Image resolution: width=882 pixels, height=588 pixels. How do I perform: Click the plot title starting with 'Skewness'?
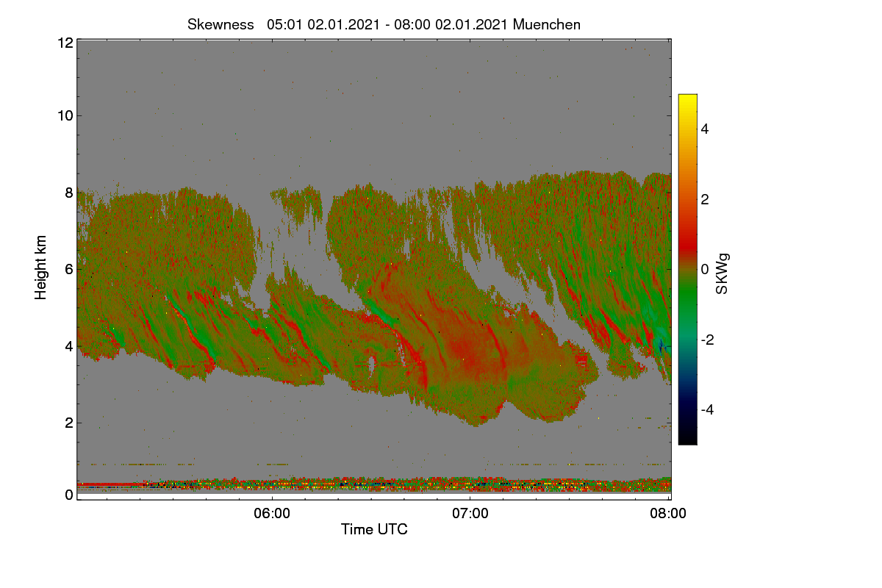point(384,24)
